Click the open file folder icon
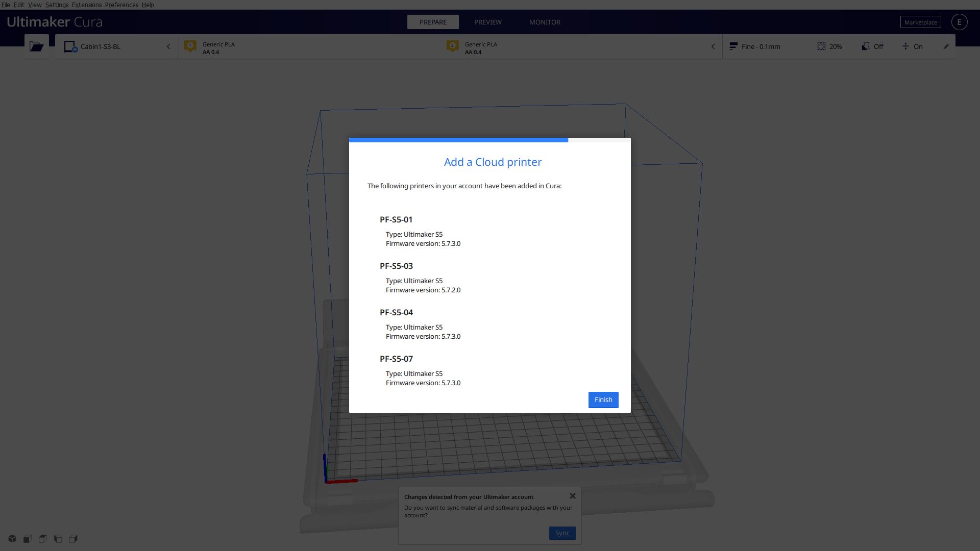Screen dimensions: 980x551 (x=37, y=46)
